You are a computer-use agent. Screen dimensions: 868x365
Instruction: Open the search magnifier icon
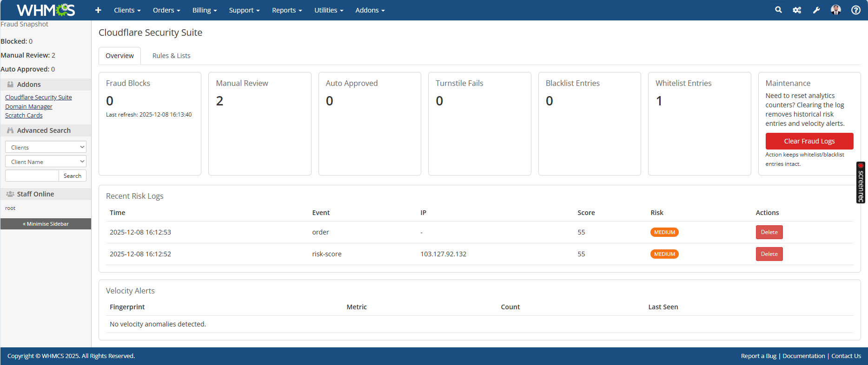[778, 10]
